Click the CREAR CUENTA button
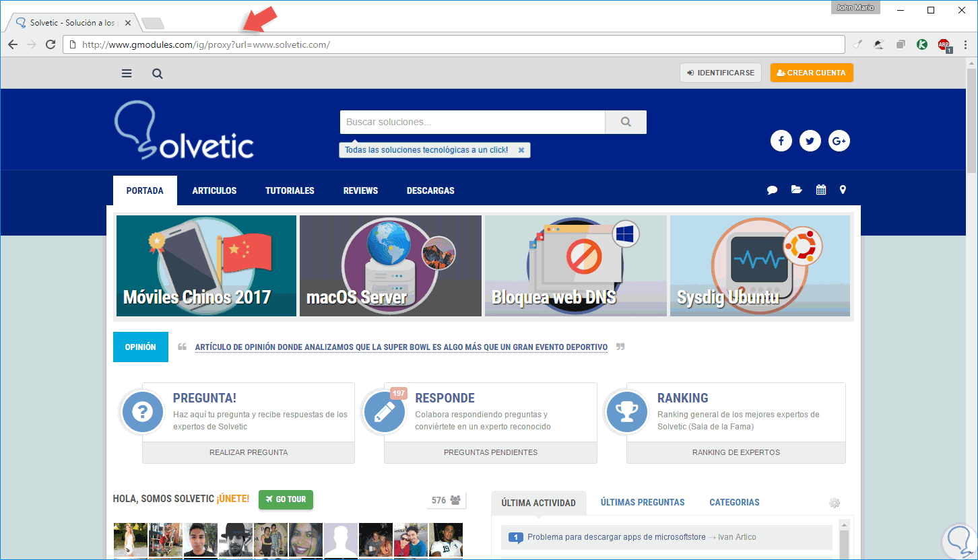978x560 pixels. [812, 73]
